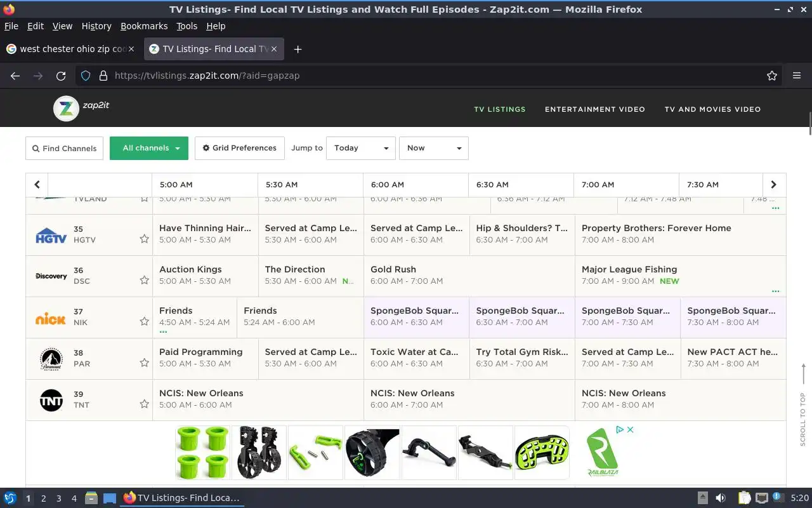Open Auction Kings listing
Viewport: 812px width, 508px height.
point(206,276)
